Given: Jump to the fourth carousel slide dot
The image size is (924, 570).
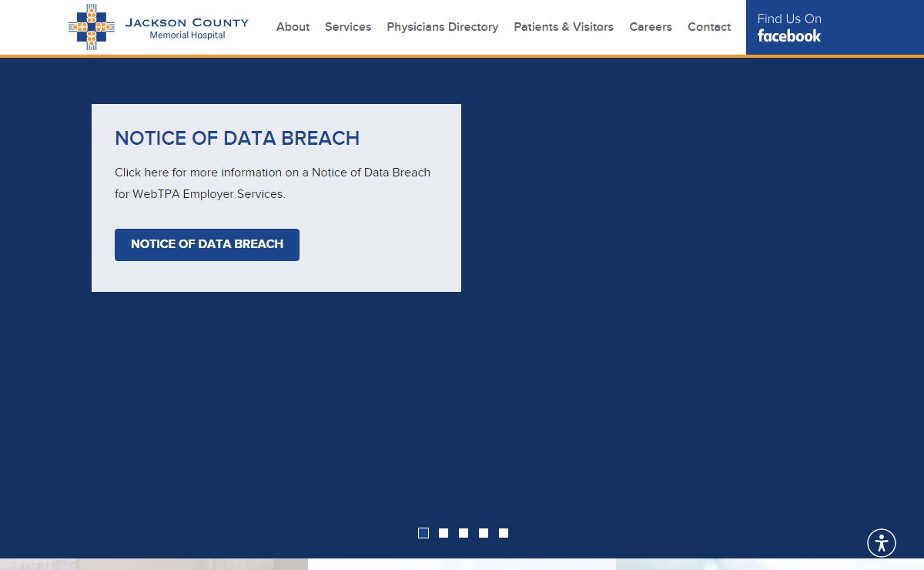Looking at the screenshot, I should [484, 533].
